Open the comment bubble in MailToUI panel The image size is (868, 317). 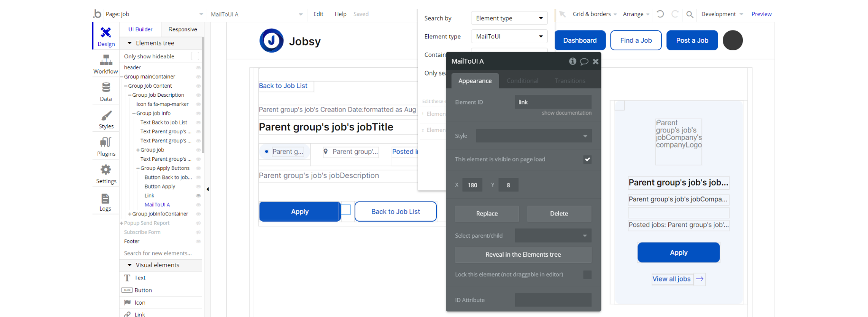pos(584,61)
